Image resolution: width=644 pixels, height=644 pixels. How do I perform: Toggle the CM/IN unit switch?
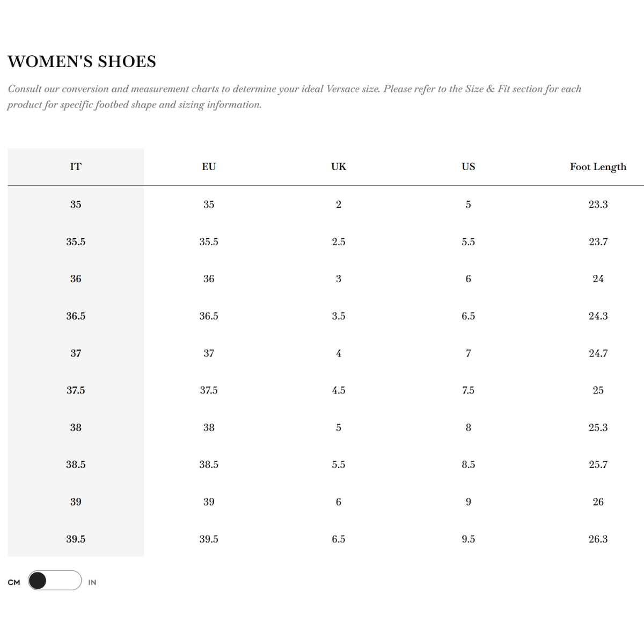[x=55, y=580]
